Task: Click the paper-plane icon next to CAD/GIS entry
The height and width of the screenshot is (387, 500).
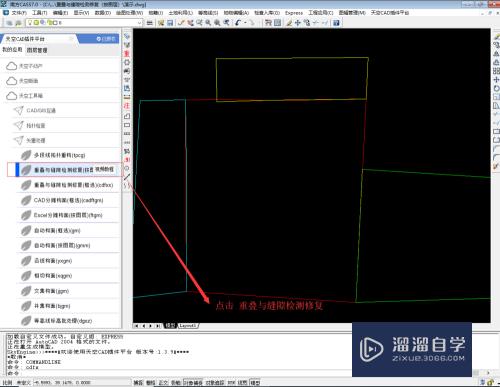Action: point(18,110)
